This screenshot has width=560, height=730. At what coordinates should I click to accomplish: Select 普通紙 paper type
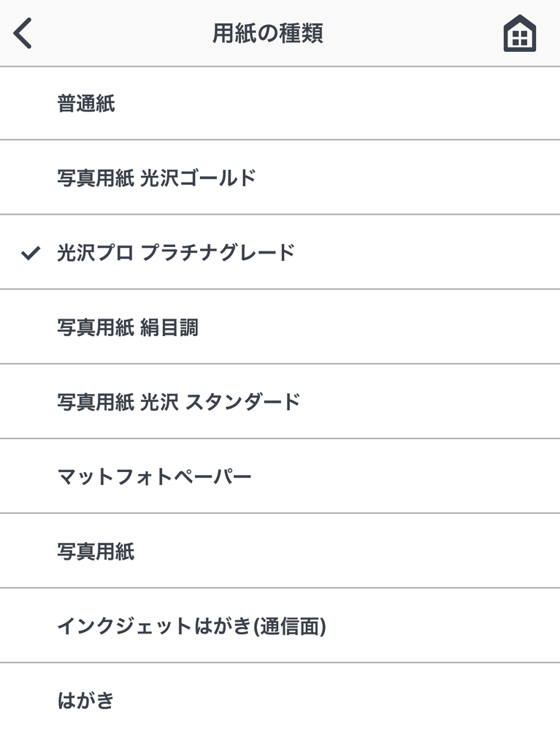pos(280,103)
